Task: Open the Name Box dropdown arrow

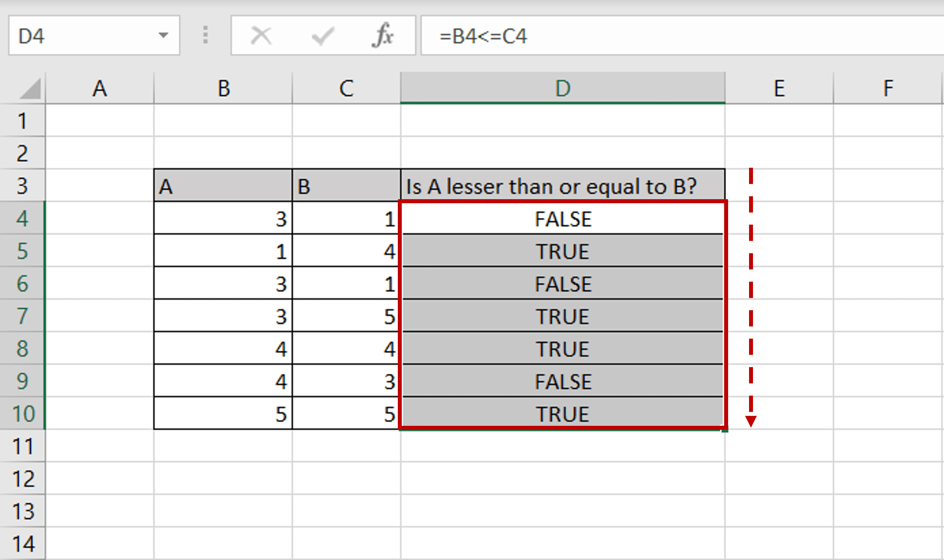Action: [164, 36]
